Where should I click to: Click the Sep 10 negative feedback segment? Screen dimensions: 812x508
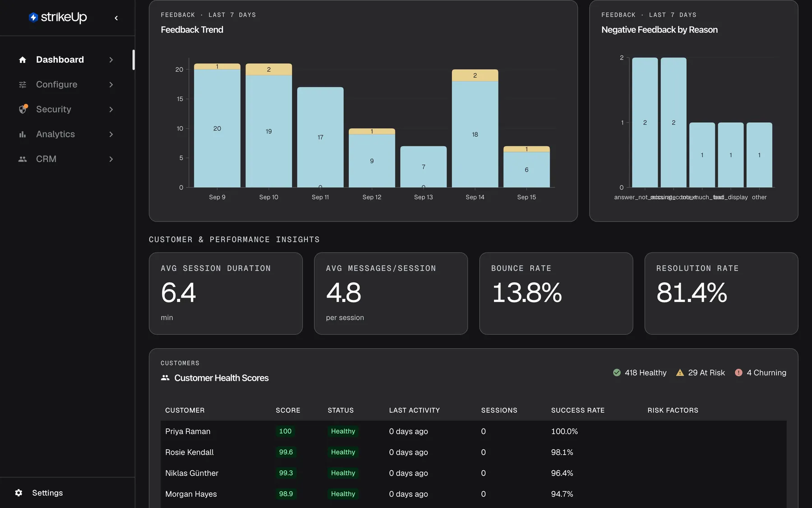click(x=268, y=69)
